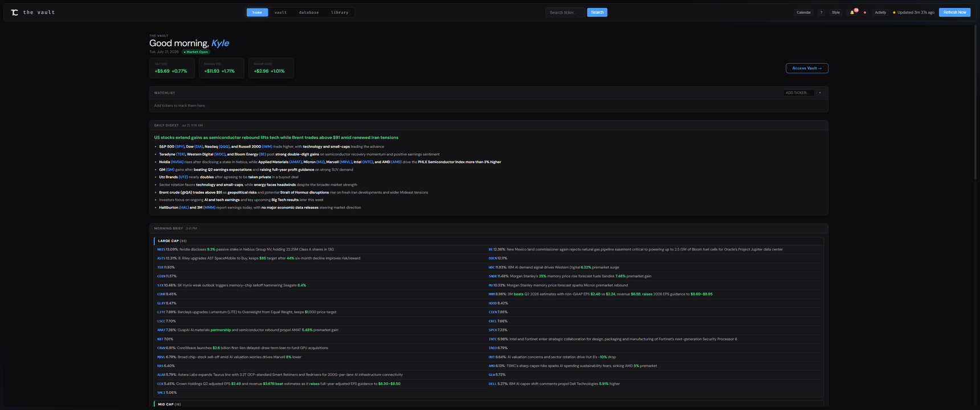Image resolution: width=980 pixels, height=410 pixels.
Task: Click the CRCL ticker in Large Cap
Action: click(x=493, y=321)
